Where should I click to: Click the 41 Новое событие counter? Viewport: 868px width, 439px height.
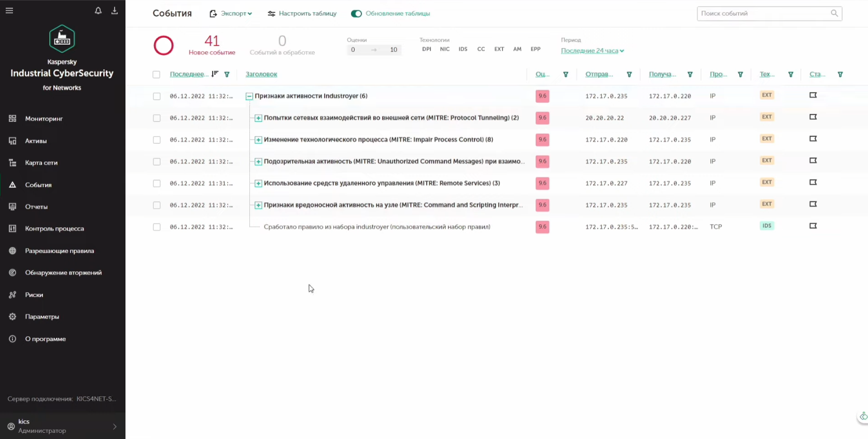212,45
